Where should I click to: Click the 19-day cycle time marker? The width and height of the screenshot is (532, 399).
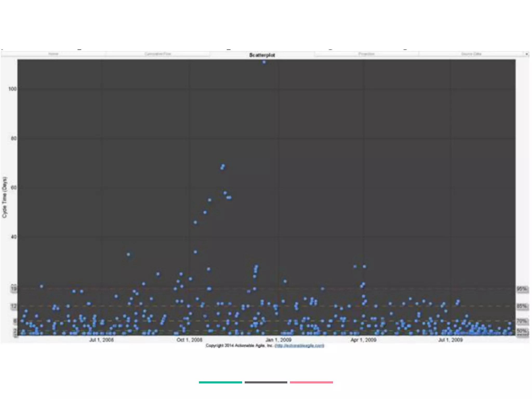click(x=14, y=289)
